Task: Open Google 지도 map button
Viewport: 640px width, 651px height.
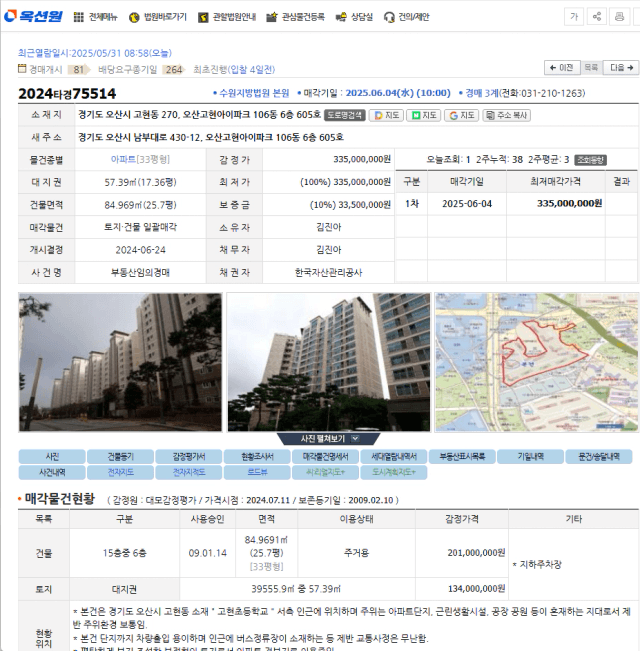Action: click(x=462, y=115)
